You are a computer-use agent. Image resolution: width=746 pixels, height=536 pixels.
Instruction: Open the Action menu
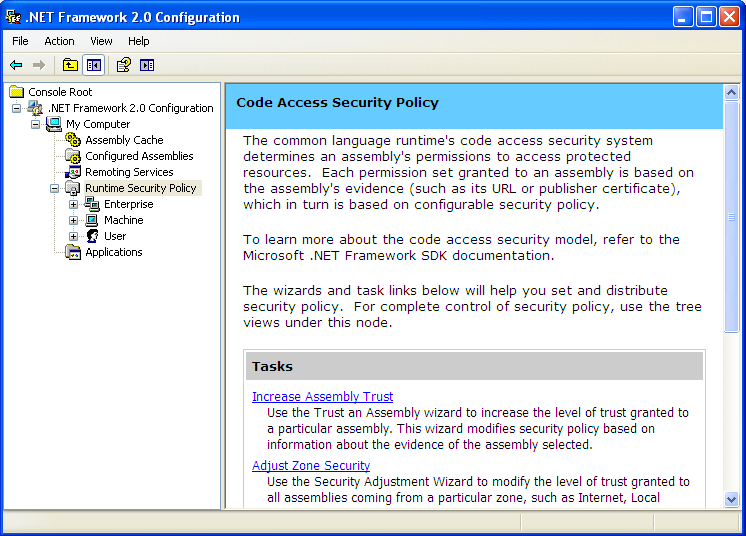pyautogui.click(x=59, y=41)
